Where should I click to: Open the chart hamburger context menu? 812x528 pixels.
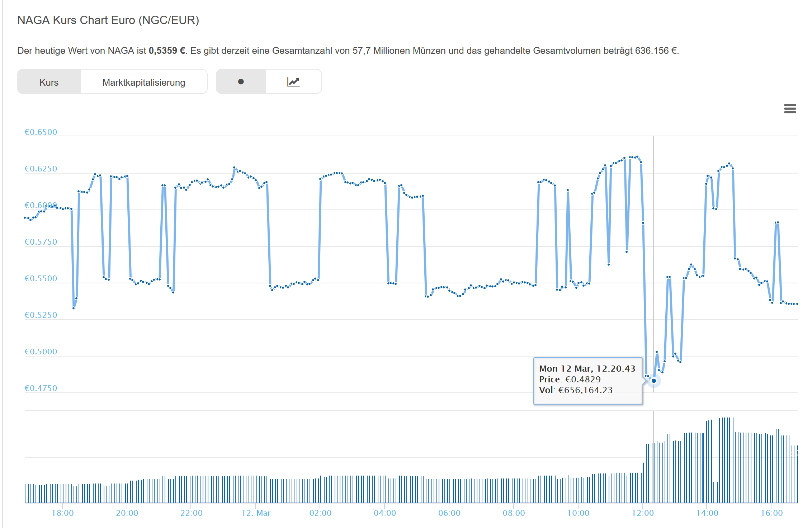coord(790,108)
